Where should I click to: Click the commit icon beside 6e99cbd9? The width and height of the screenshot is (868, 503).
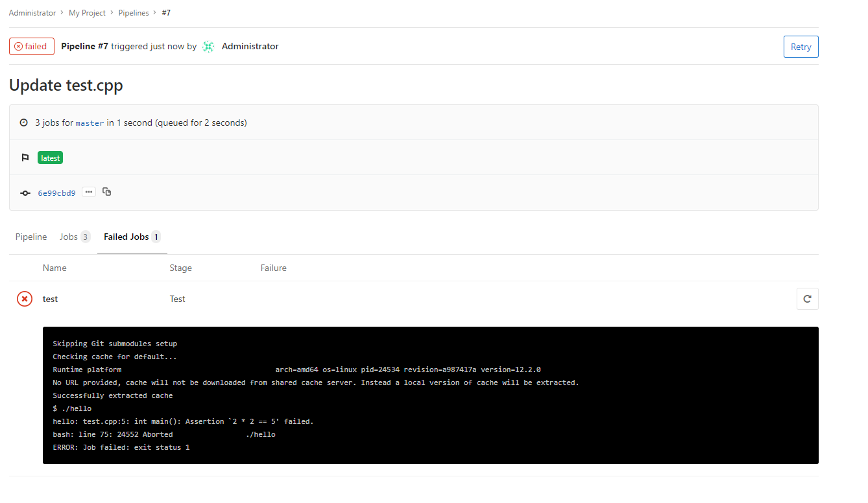pyautogui.click(x=25, y=192)
